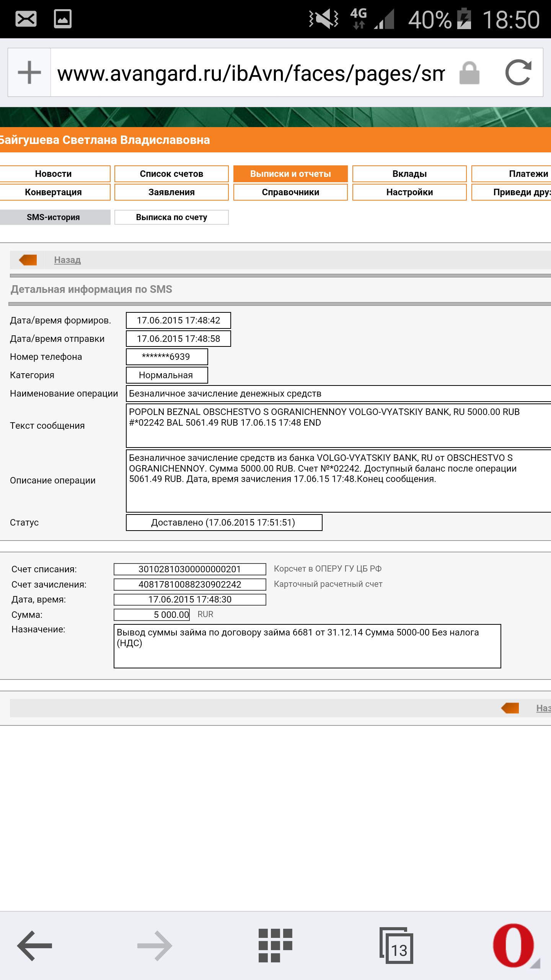Click the Категория field showing Нормальная

167,375
